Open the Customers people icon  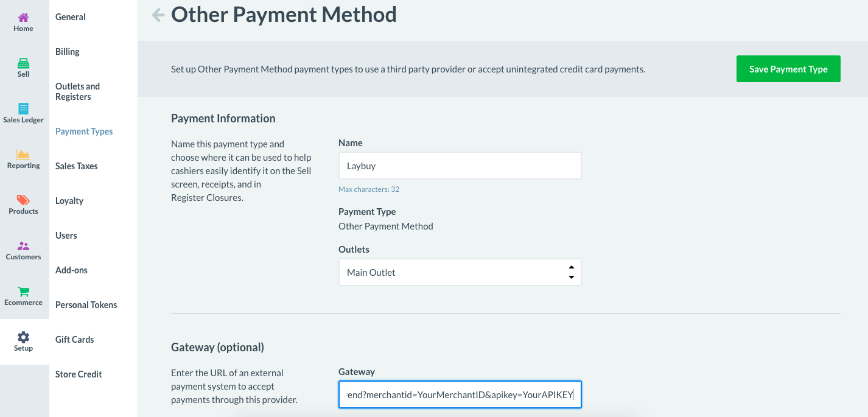tap(23, 246)
